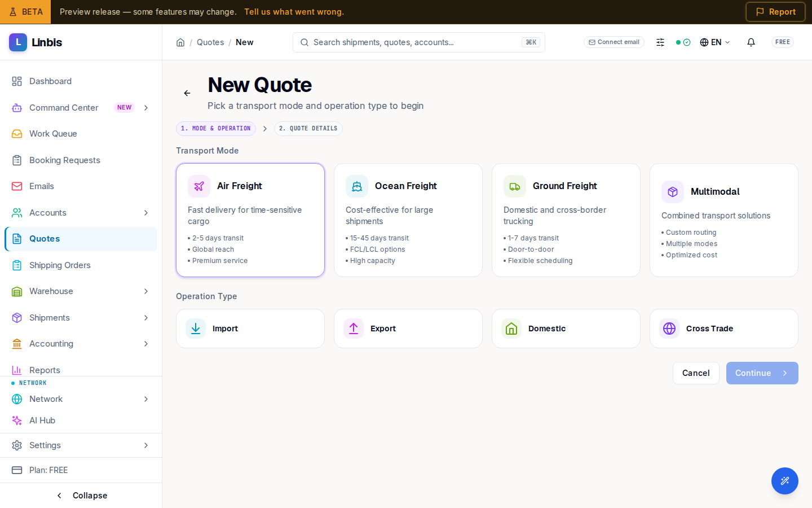
Task: Click the Emails envelope icon
Action: tap(17, 186)
